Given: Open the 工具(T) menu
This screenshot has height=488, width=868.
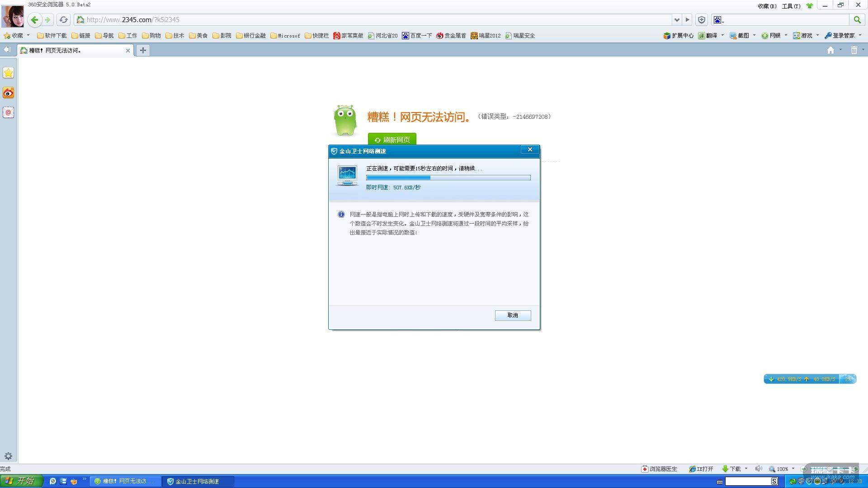Looking at the screenshot, I should (x=791, y=6).
